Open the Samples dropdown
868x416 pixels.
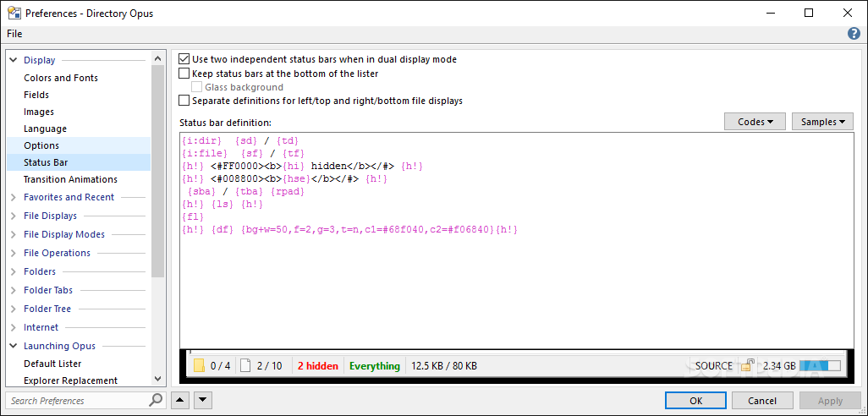tap(822, 122)
